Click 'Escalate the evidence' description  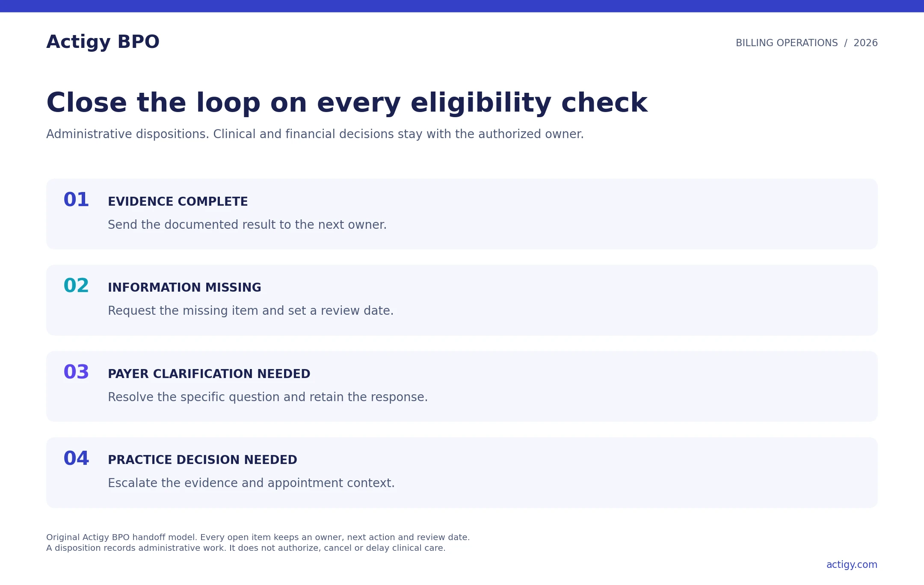(x=251, y=483)
